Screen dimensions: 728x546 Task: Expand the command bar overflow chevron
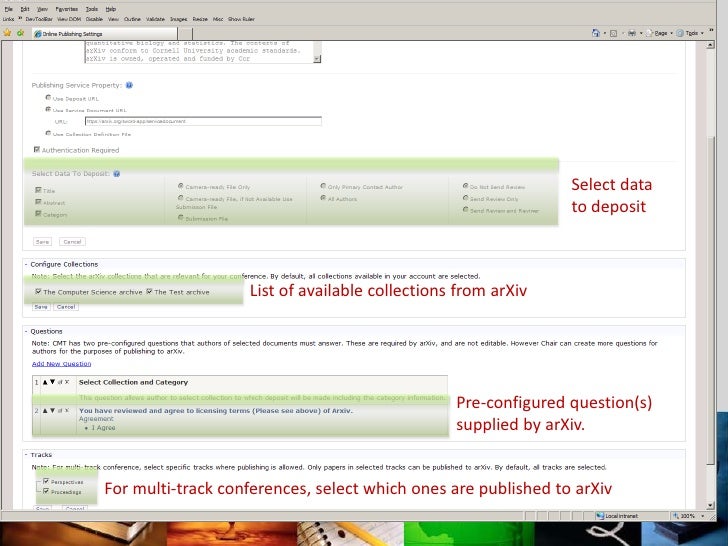click(711, 30)
